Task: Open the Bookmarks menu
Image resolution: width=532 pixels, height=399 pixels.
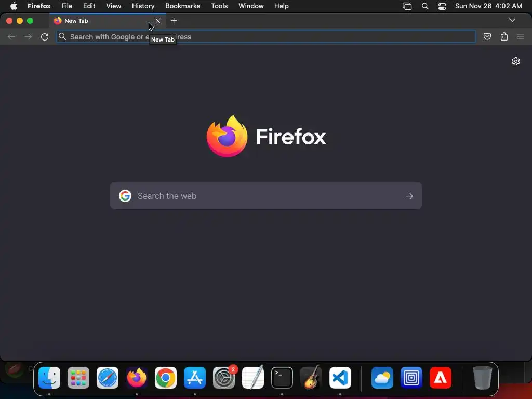Action: click(x=182, y=6)
